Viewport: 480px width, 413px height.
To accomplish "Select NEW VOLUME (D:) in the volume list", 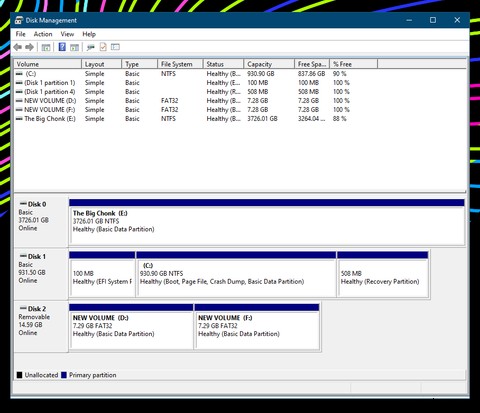I will (50, 101).
